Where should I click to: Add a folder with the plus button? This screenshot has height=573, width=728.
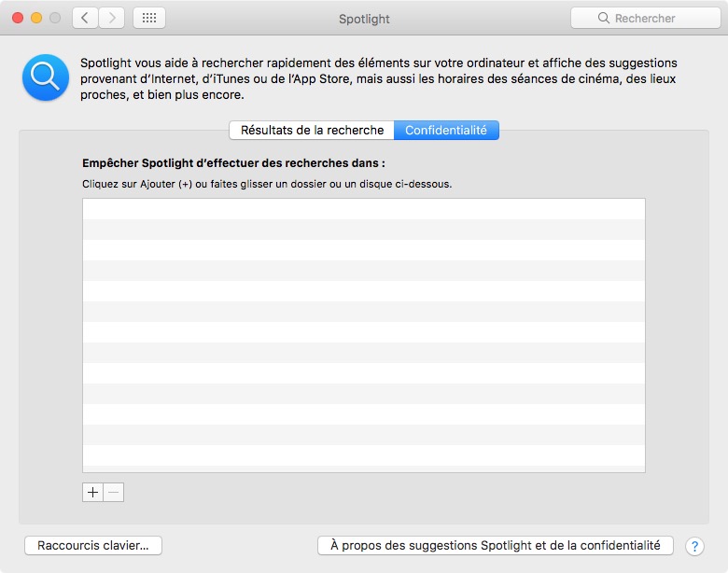92,492
